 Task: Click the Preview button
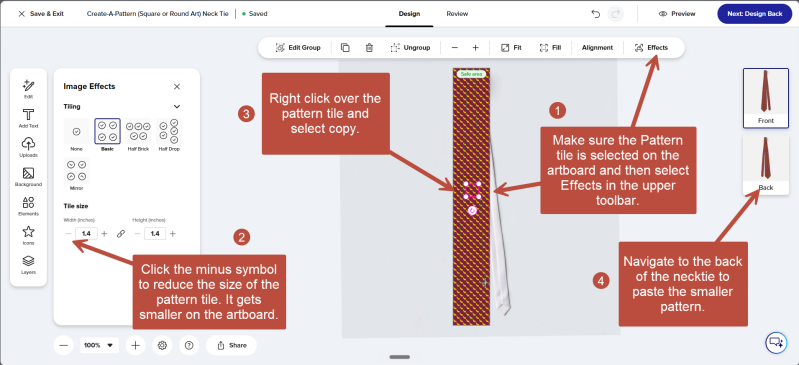pos(677,14)
